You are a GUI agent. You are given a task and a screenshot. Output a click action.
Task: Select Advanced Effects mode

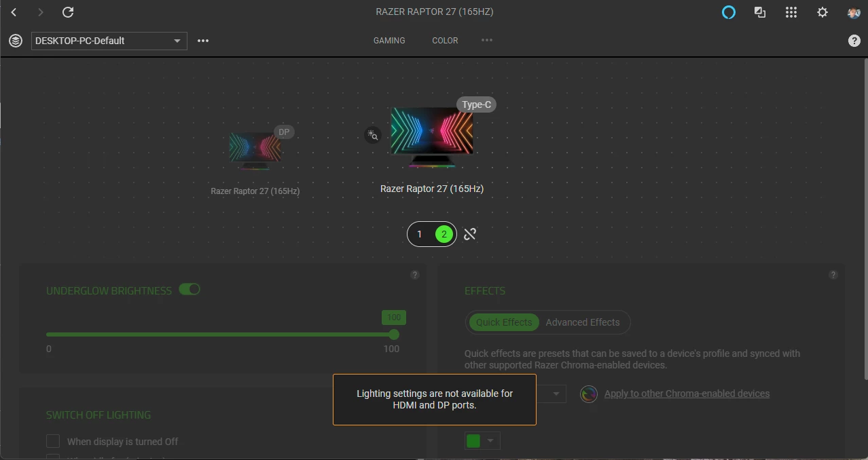pyautogui.click(x=583, y=322)
